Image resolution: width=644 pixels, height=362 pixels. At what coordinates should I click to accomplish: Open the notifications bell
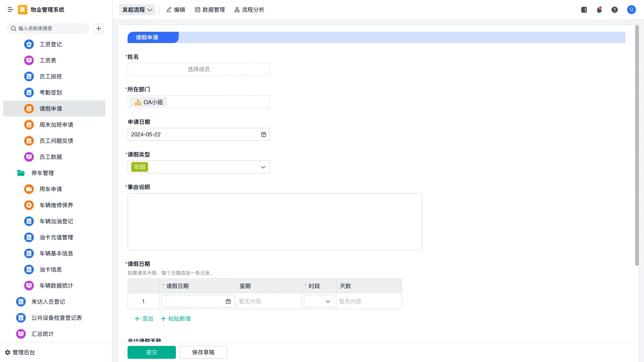(x=599, y=10)
